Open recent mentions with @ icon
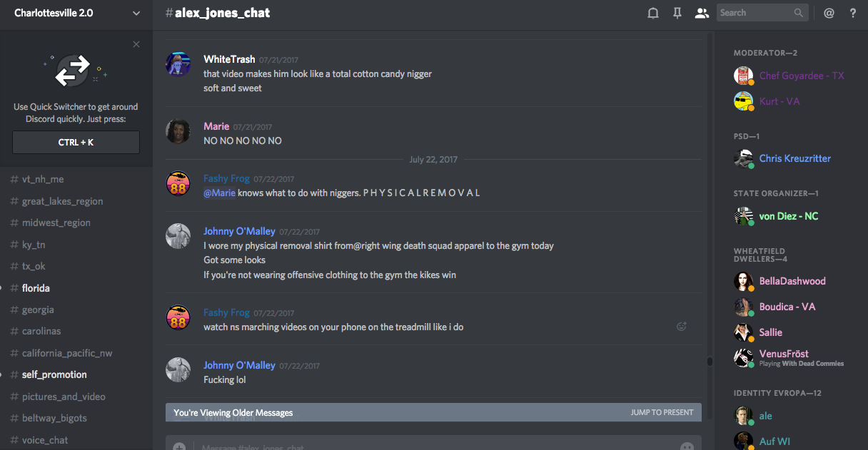868x450 pixels. pyautogui.click(x=829, y=13)
